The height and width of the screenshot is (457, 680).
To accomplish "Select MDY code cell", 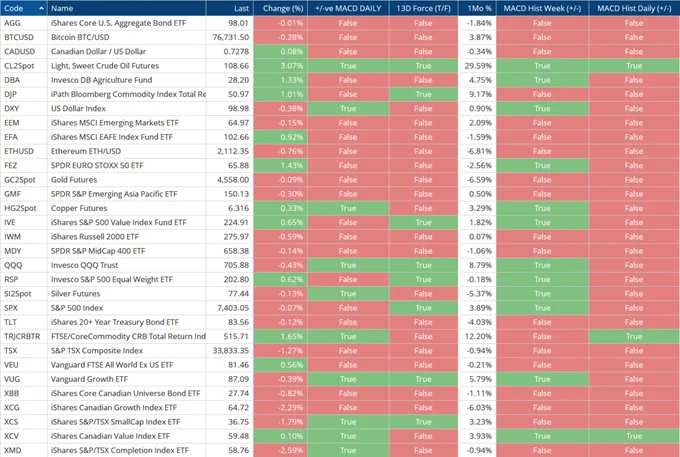I will [x=24, y=251].
